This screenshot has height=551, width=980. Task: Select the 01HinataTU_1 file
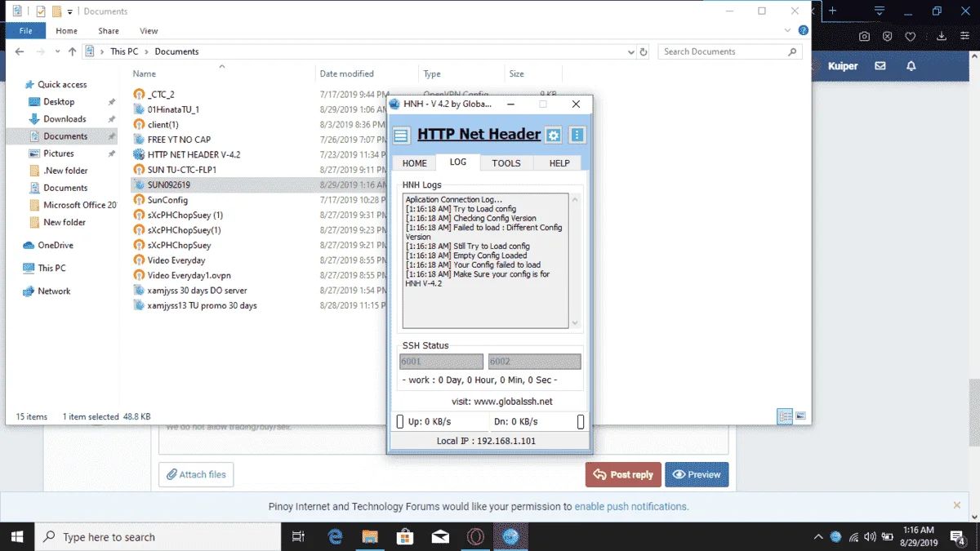click(x=173, y=109)
